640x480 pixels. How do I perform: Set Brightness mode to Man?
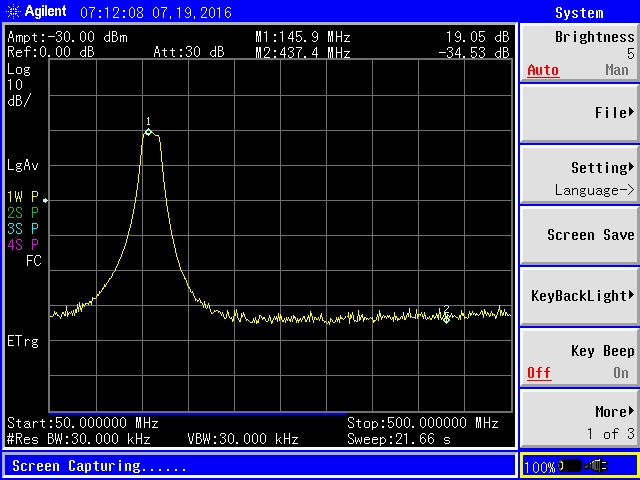pyautogui.click(x=616, y=70)
